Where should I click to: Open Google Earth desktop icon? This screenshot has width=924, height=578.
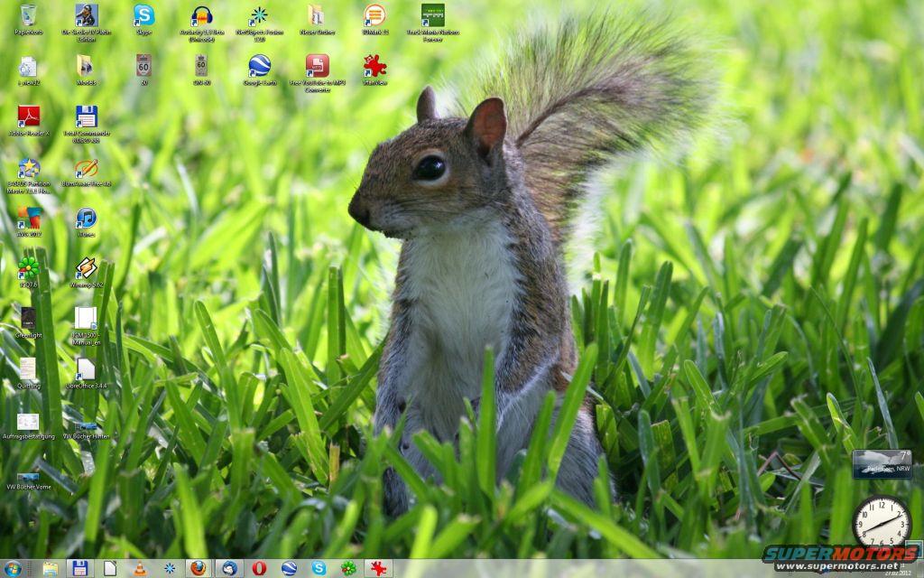coord(259,66)
